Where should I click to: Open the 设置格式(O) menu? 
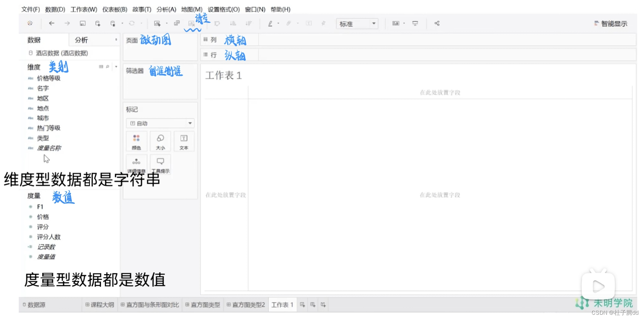[224, 9]
